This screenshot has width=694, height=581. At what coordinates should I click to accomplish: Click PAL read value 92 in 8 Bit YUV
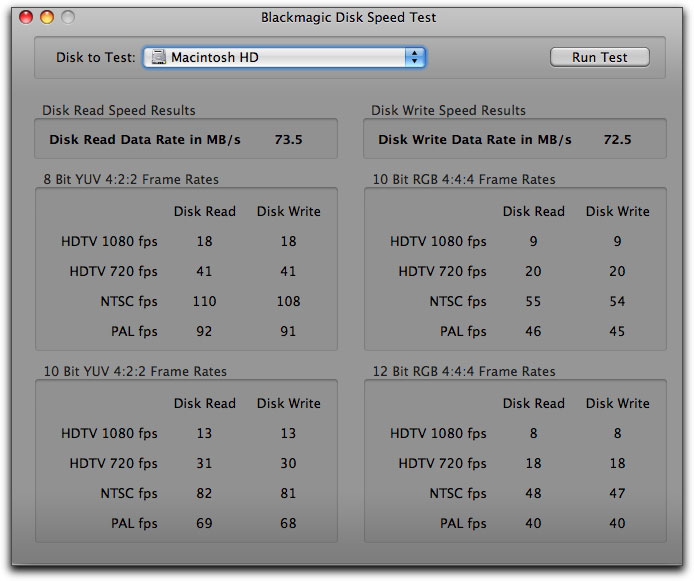point(204,331)
